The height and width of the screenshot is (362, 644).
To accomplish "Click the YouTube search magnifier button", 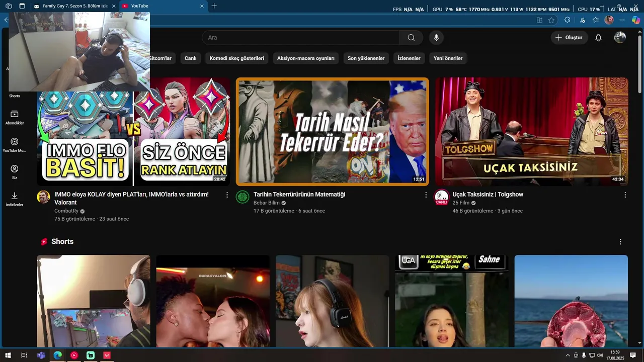I will (411, 38).
